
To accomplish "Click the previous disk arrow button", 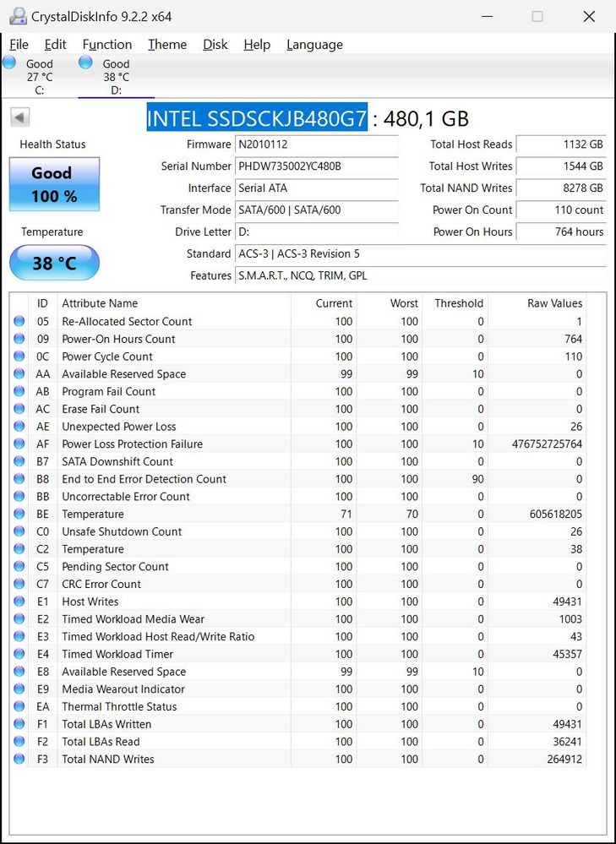I will click(x=20, y=118).
